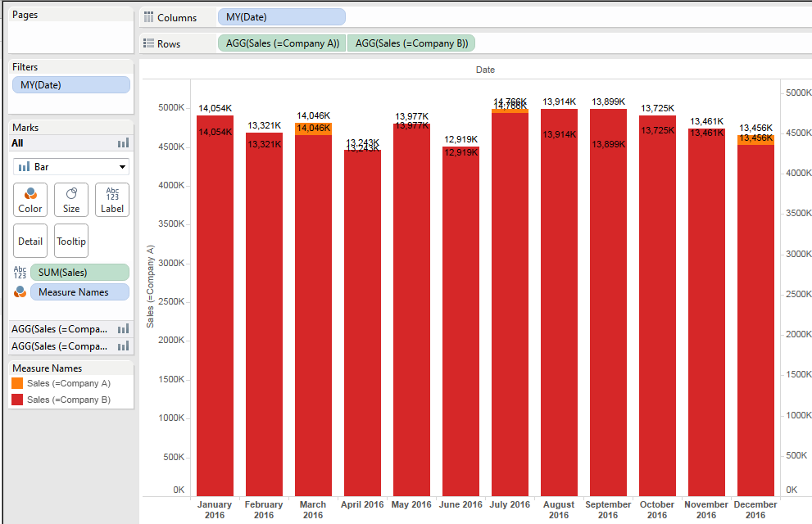Click the August 2016 axis label
This screenshot has height=524, width=812.
click(559, 509)
